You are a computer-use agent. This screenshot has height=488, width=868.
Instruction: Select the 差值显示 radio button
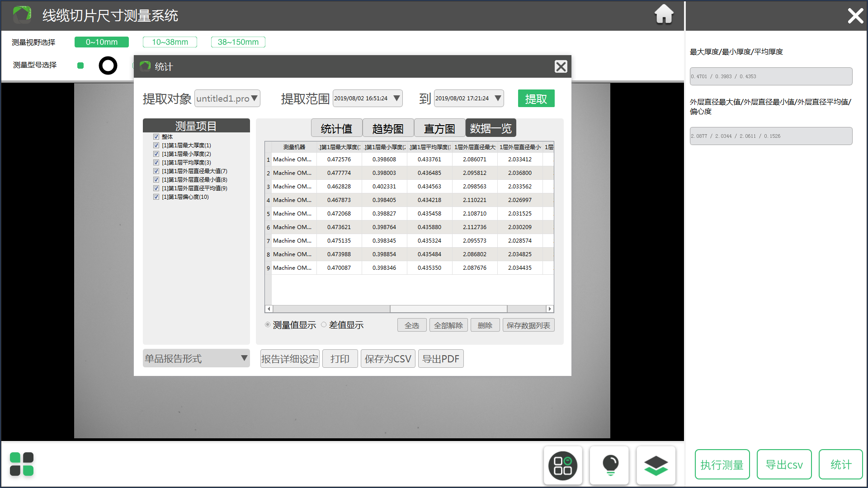pos(324,325)
